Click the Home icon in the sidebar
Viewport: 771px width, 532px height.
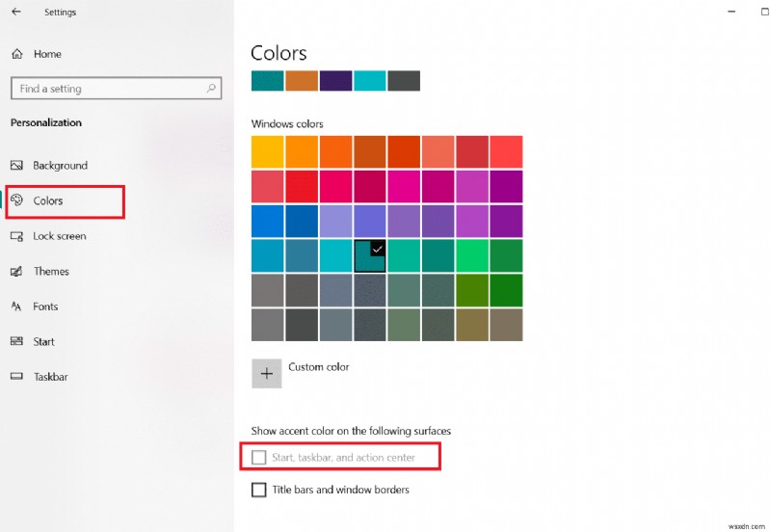coord(16,55)
